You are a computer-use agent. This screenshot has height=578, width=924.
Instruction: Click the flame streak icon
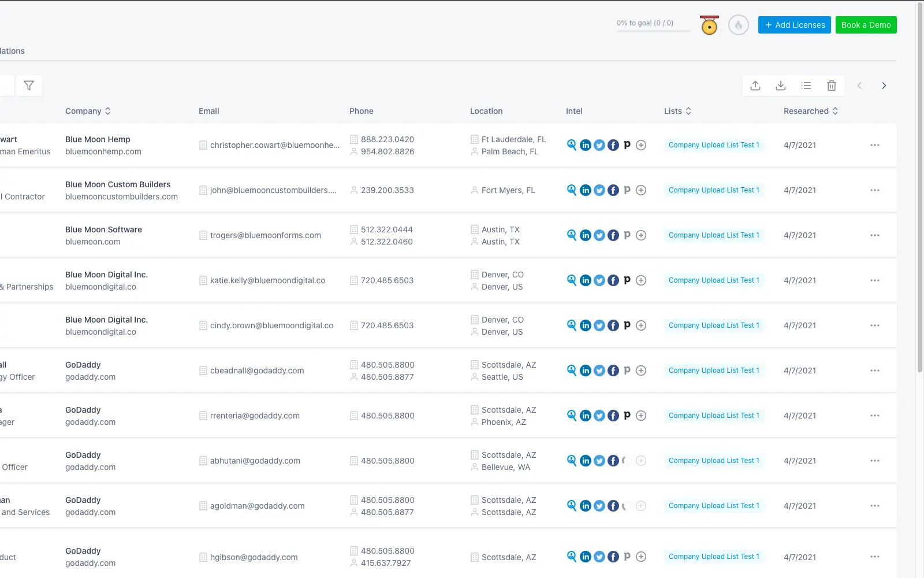(x=739, y=25)
